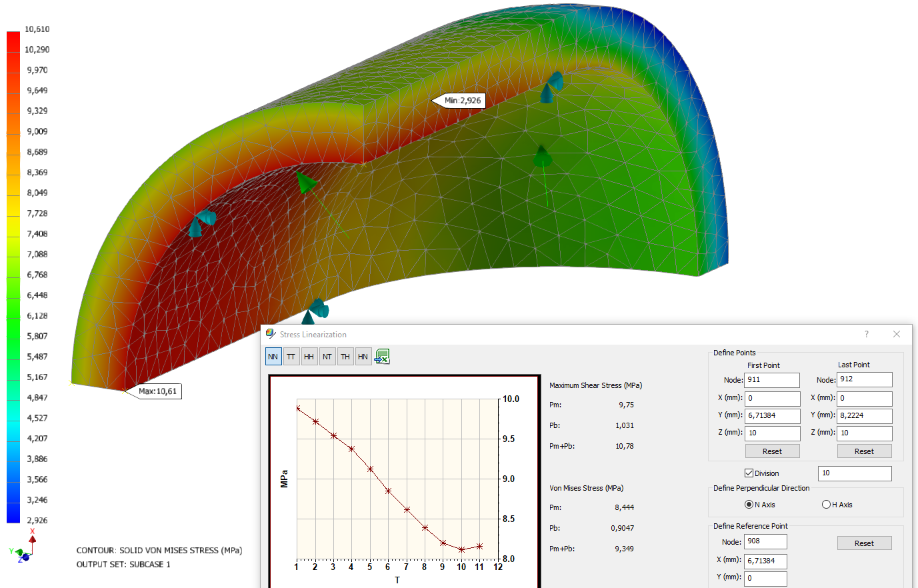Screen dimensions: 918x588
Task: Click the Last Point Y (mm) field
Action: point(865,416)
